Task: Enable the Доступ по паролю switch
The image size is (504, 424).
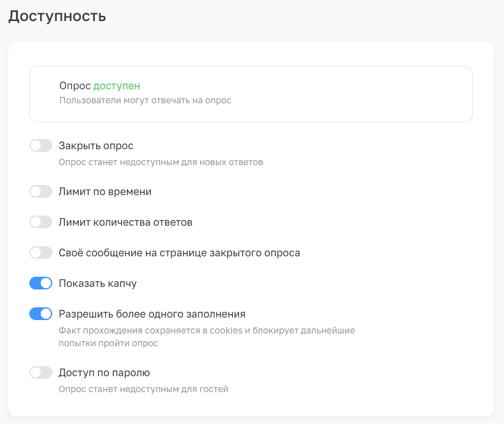Action: click(x=41, y=372)
